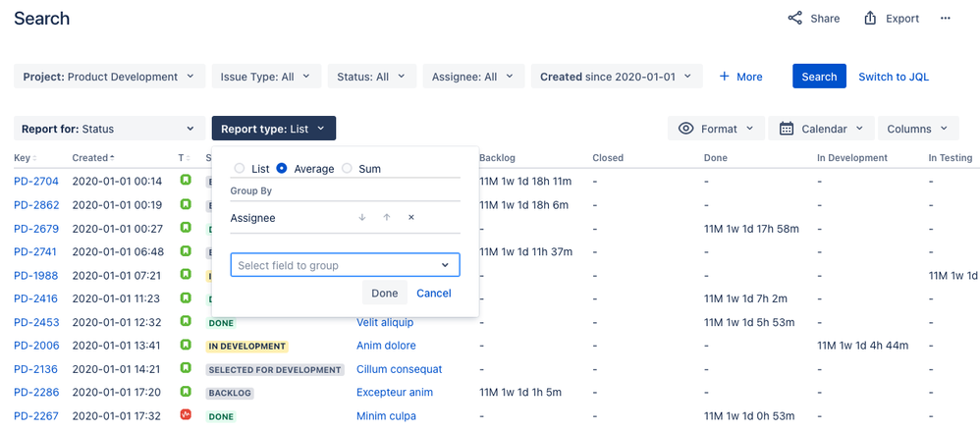Open issue PD-2679 link
980x432 pixels.
(x=36, y=228)
